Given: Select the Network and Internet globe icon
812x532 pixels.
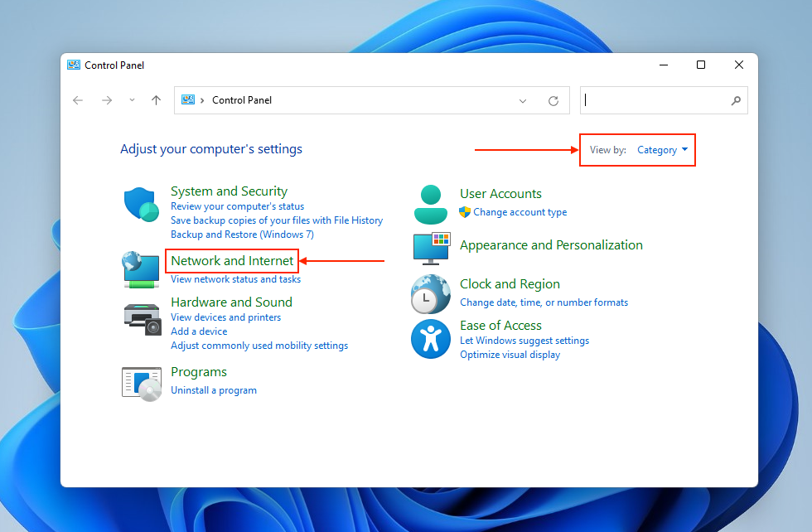Looking at the screenshot, I should click(x=141, y=268).
